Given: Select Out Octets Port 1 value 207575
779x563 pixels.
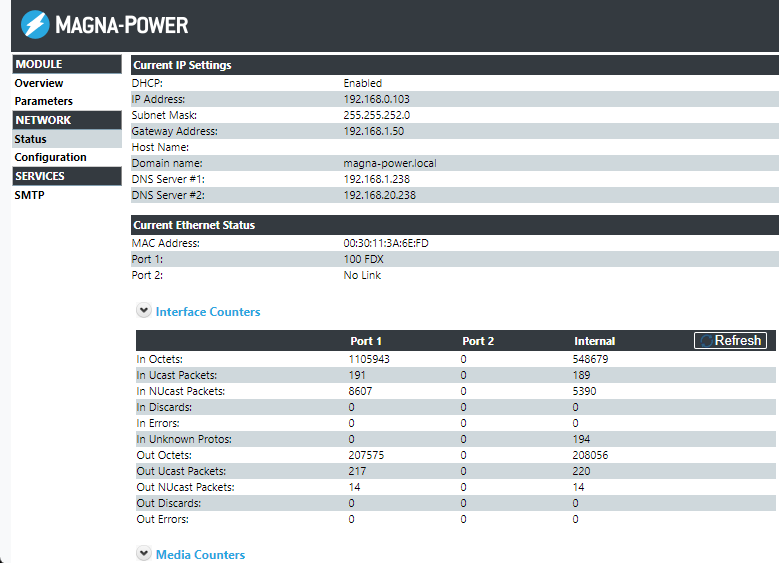Looking at the screenshot, I should [x=366, y=455].
